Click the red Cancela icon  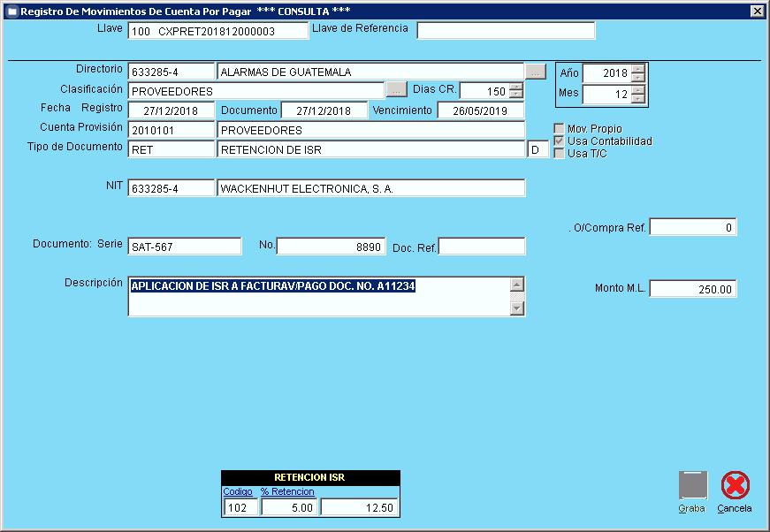coord(735,486)
